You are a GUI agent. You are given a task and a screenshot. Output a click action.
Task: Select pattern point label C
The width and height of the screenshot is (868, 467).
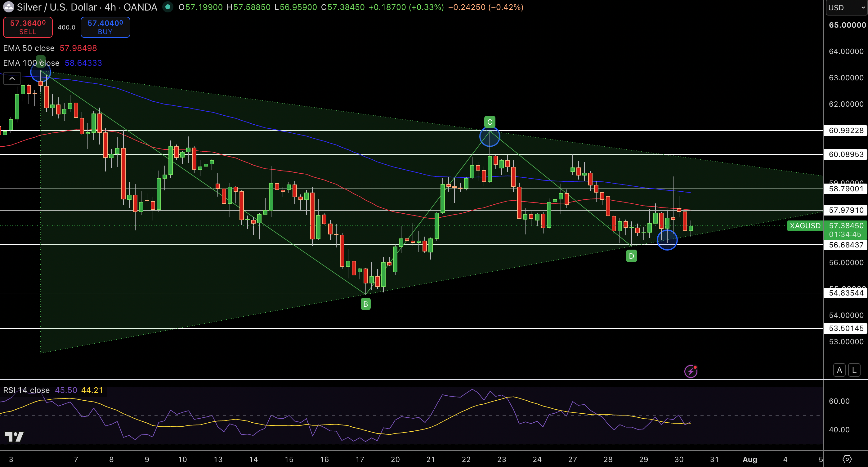(490, 122)
